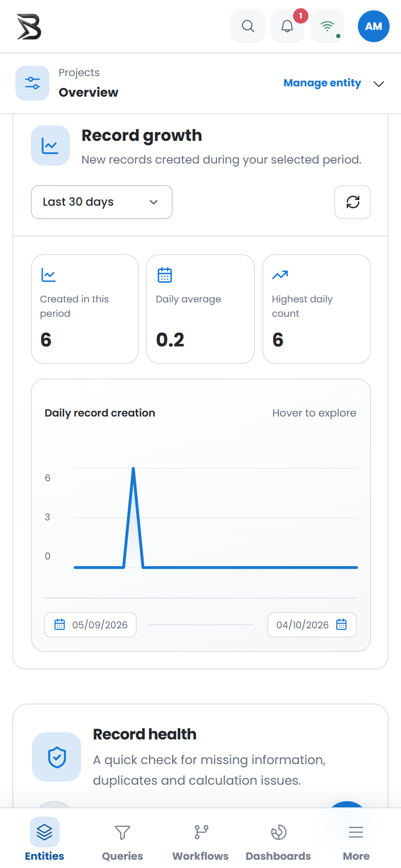Select the Created in this period card
The height and width of the screenshot is (868, 401).
(85, 309)
